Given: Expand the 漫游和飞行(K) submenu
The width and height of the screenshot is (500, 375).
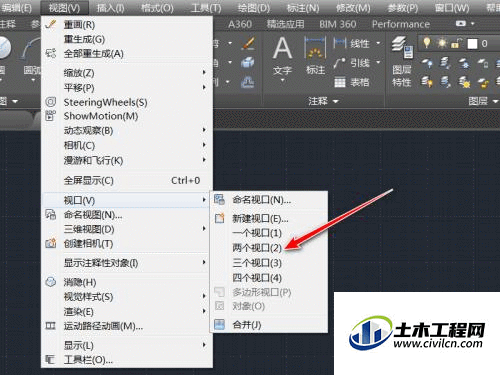Looking at the screenshot, I should 127,160.
